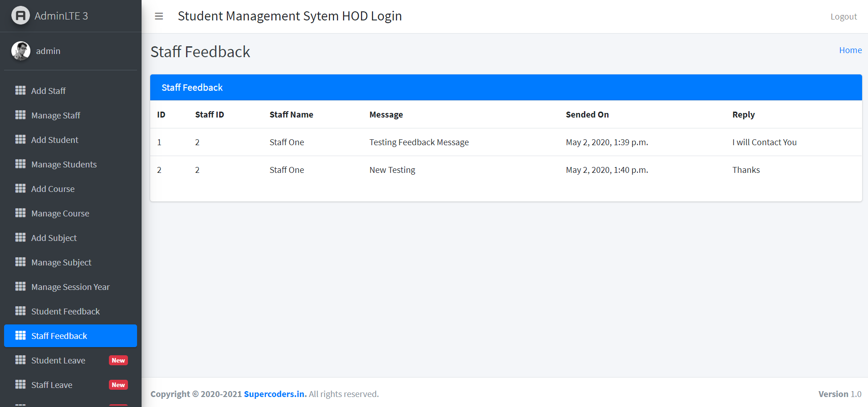The height and width of the screenshot is (407, 868).
Task: Click the Add Staff grid icon
Action: [20, 90]
